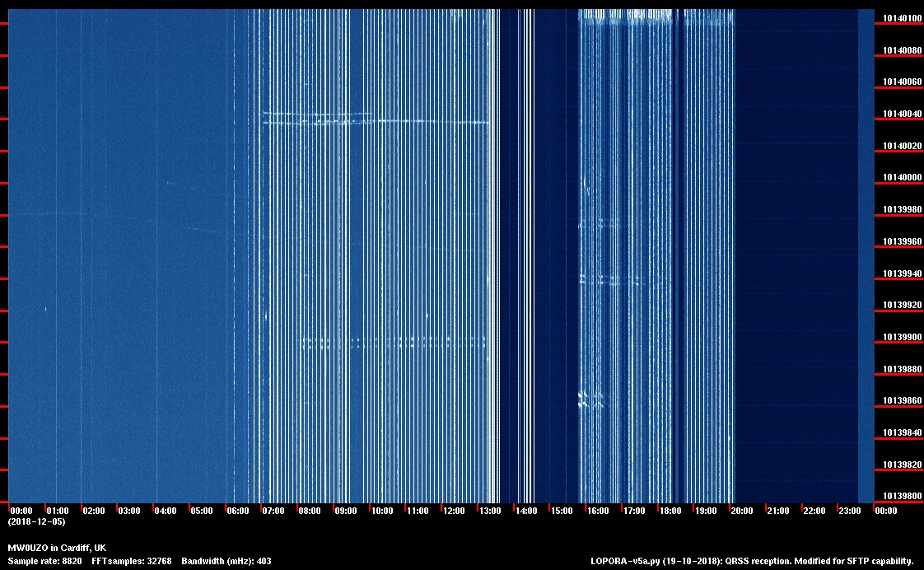Click the 10140100 frequency label
Image resolution: width=924 pixels, height=570 pixels.
[901, 18]
